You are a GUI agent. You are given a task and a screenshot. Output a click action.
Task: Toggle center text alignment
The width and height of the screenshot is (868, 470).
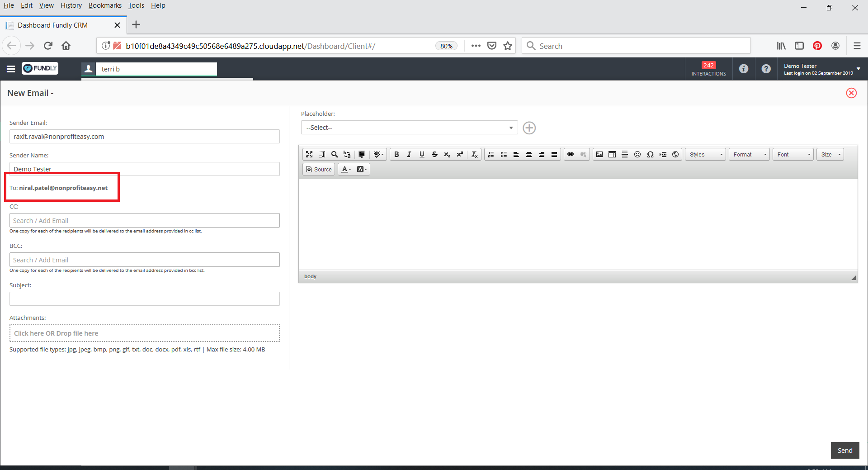[529, 154]
